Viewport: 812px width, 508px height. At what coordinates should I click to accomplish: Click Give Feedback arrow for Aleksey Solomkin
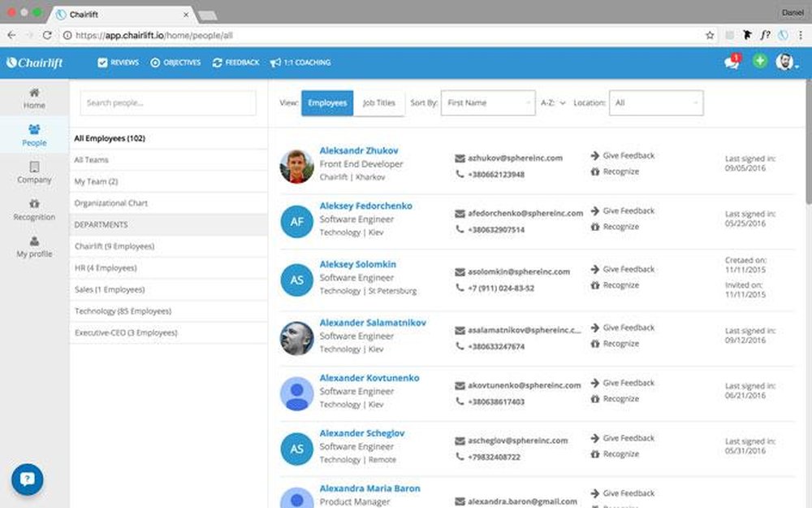pos(594,269)
